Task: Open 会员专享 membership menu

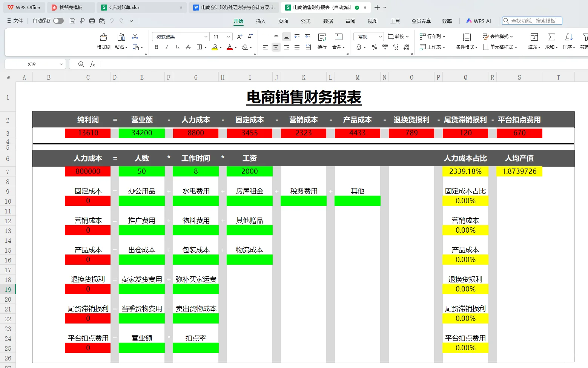Action: click(421, 21)
